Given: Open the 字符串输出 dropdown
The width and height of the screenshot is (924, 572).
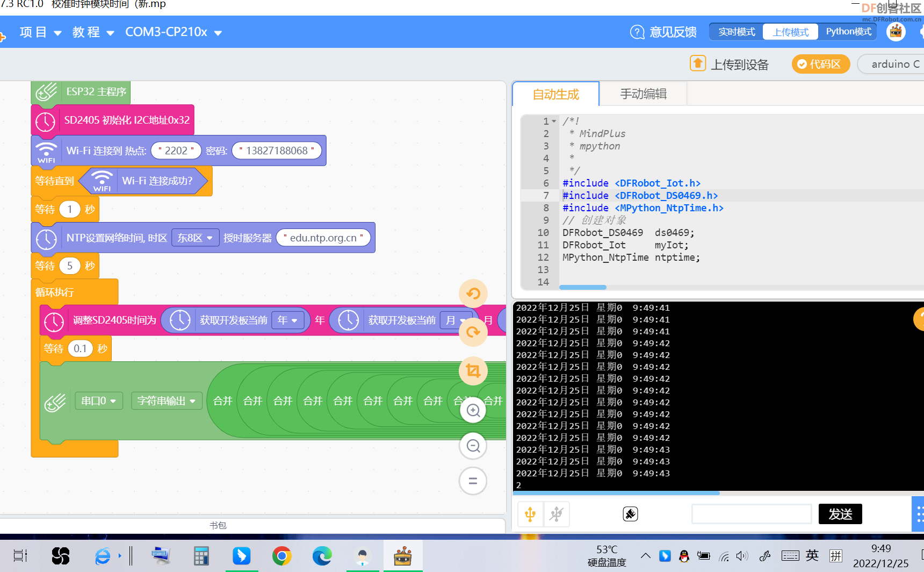Looking at the screenshot, I should point(167,401).
